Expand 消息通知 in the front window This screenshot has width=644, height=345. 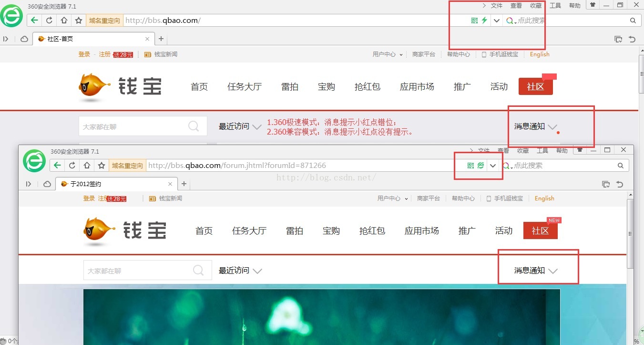coord(535,271)
